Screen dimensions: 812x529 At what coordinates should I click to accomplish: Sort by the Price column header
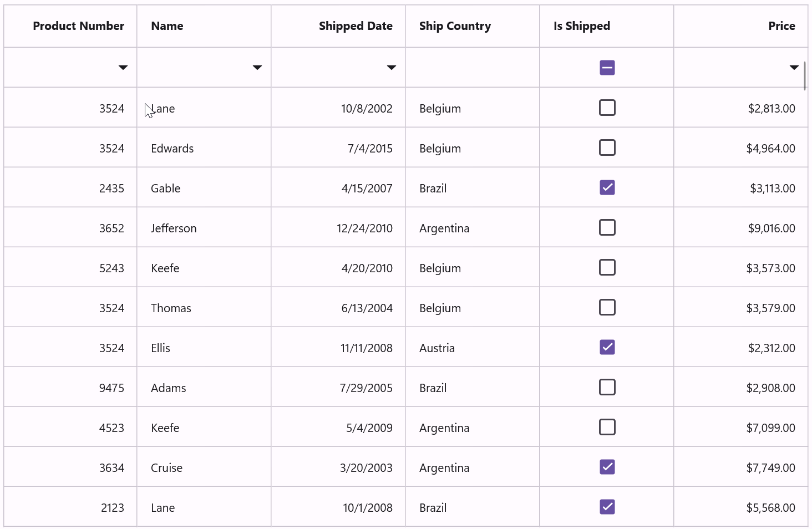(781, 26)
